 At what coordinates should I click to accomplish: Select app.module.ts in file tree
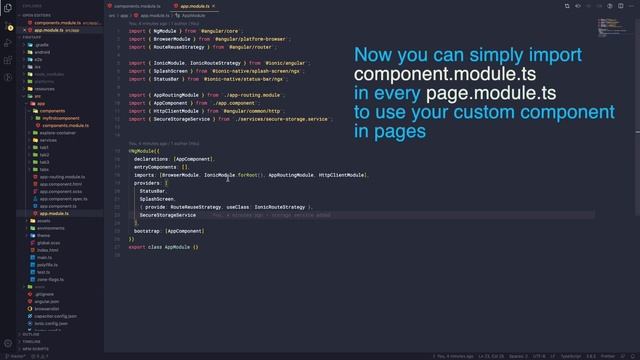54,213
